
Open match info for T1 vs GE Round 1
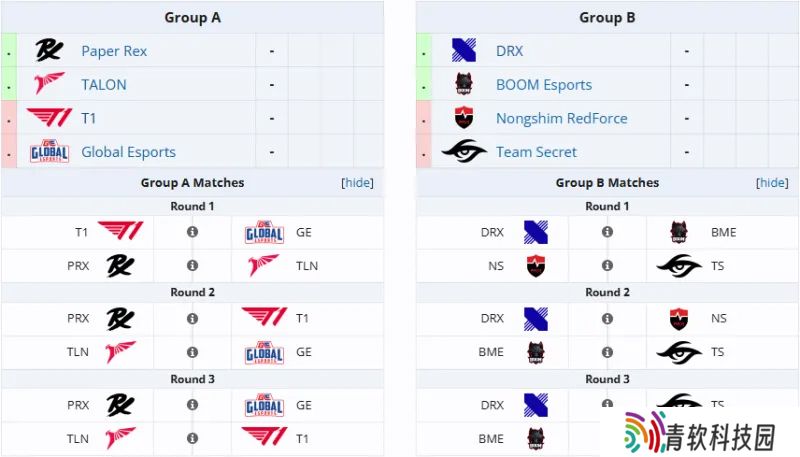point(192,232)
